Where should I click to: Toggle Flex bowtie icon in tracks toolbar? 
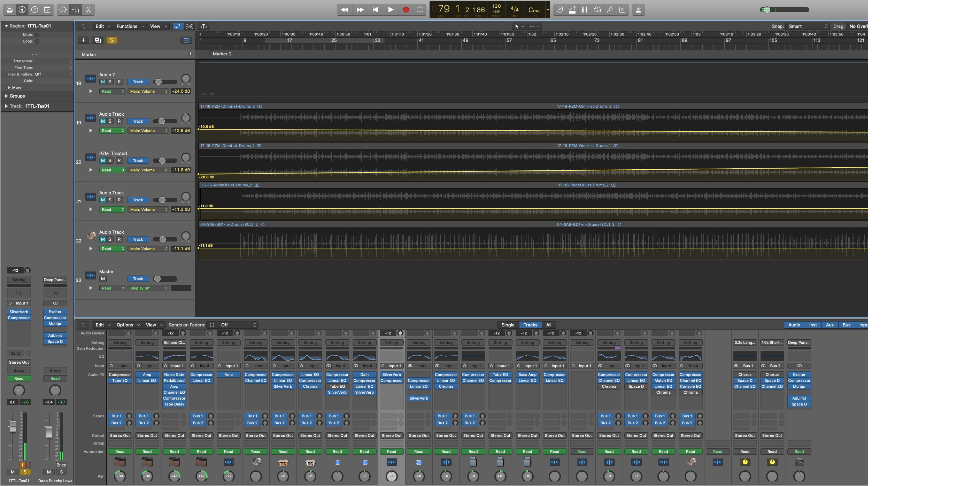pyautogui.click(x=189, y=26)
